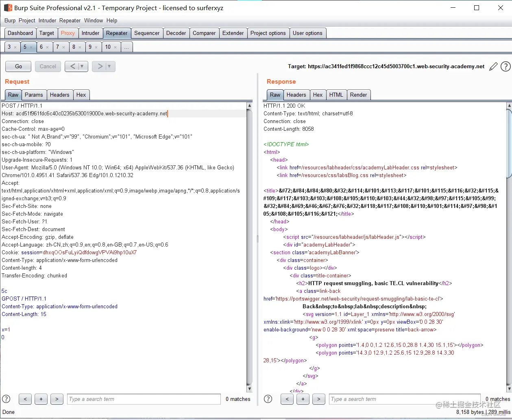Show request Hex view

pos(81,95)
